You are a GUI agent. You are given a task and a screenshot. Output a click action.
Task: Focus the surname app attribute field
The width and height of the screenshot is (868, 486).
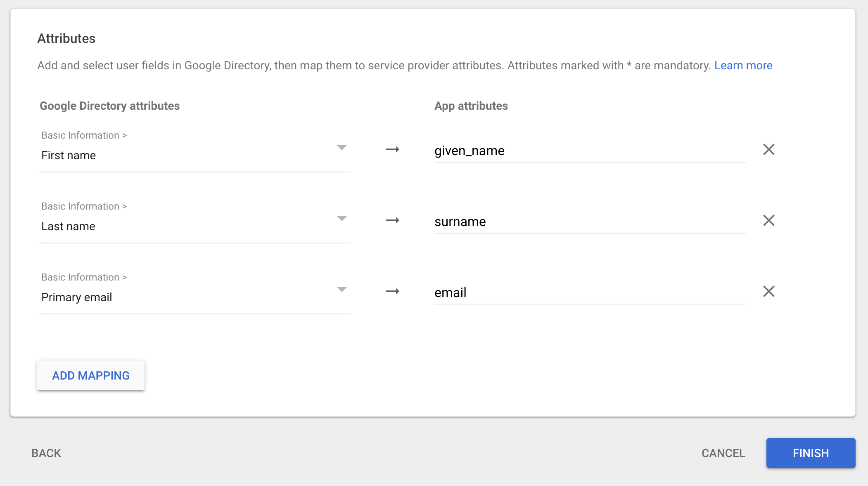pyautogui.click(x=589, y=222)
